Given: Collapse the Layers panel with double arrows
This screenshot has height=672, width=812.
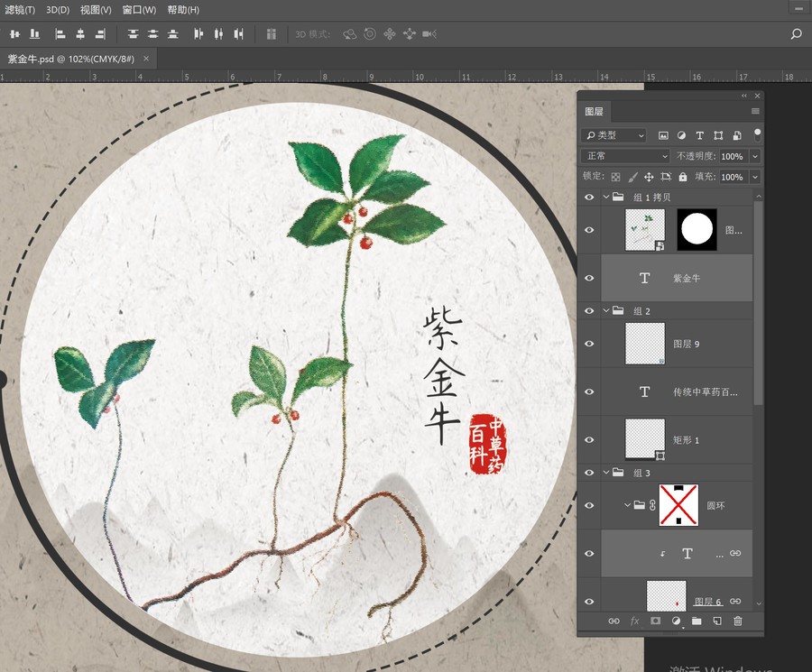Looking at the screenshot, I should click(x=744, y=96).
